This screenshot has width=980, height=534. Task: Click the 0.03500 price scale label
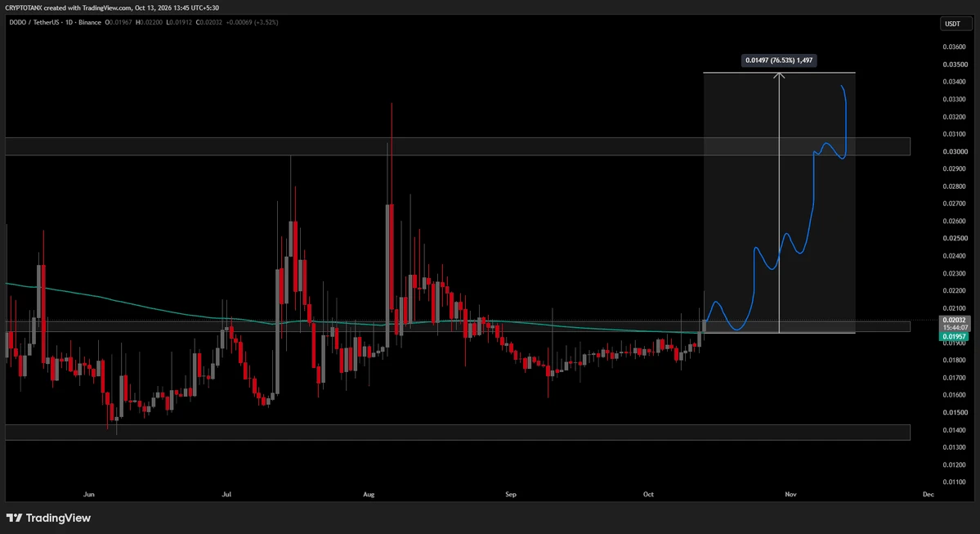[x=955, y=65]
